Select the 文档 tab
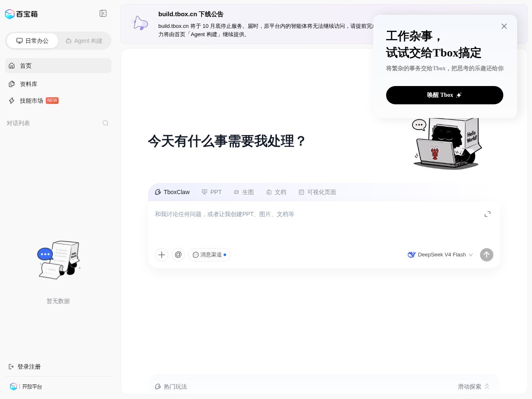This screenshot has width=532, height=399. [276, 192]
